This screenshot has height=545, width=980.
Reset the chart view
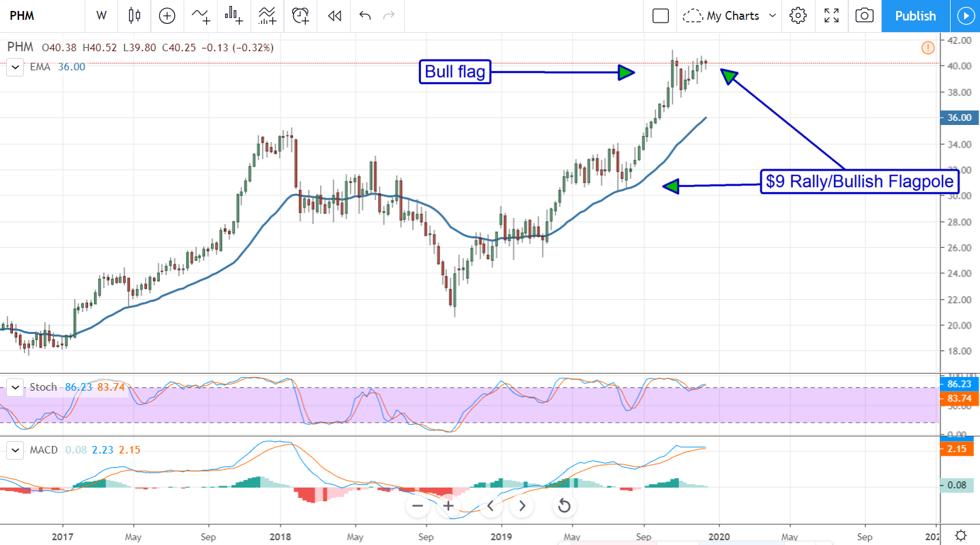[x=564, y=506]
